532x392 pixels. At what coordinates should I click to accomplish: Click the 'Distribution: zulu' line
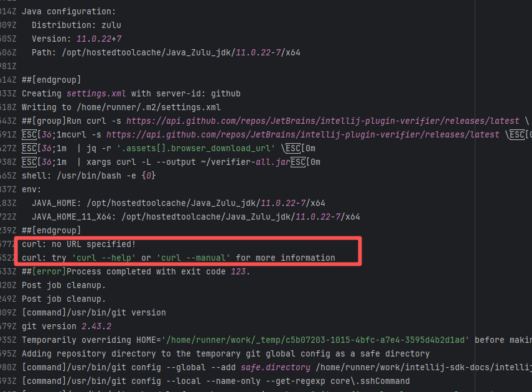[x=76, y=25]
